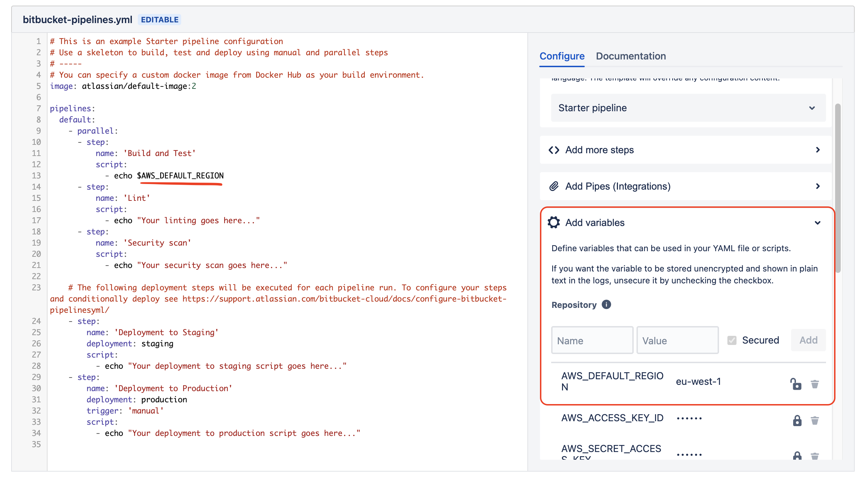Toggle the Secured checkbox
The height and width of the screenshot is (480, 868).
(x=732, y=340)
